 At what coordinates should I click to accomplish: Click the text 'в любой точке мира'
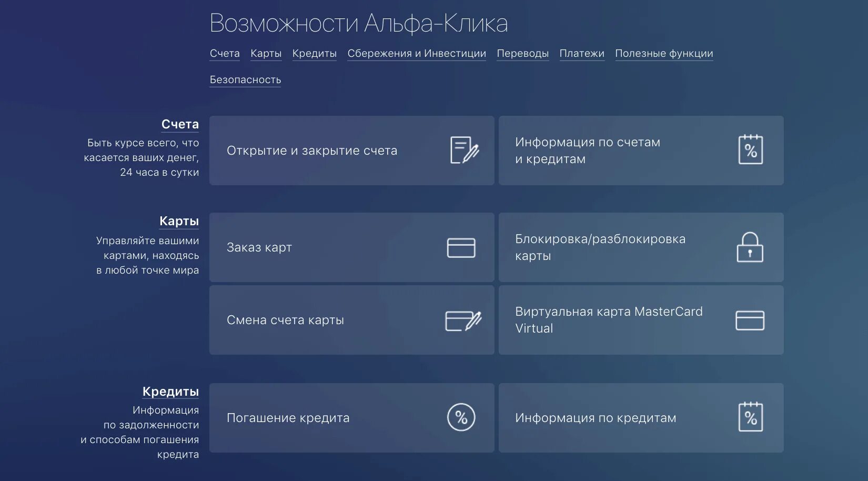pyautogui.click(x=147, y=270)
